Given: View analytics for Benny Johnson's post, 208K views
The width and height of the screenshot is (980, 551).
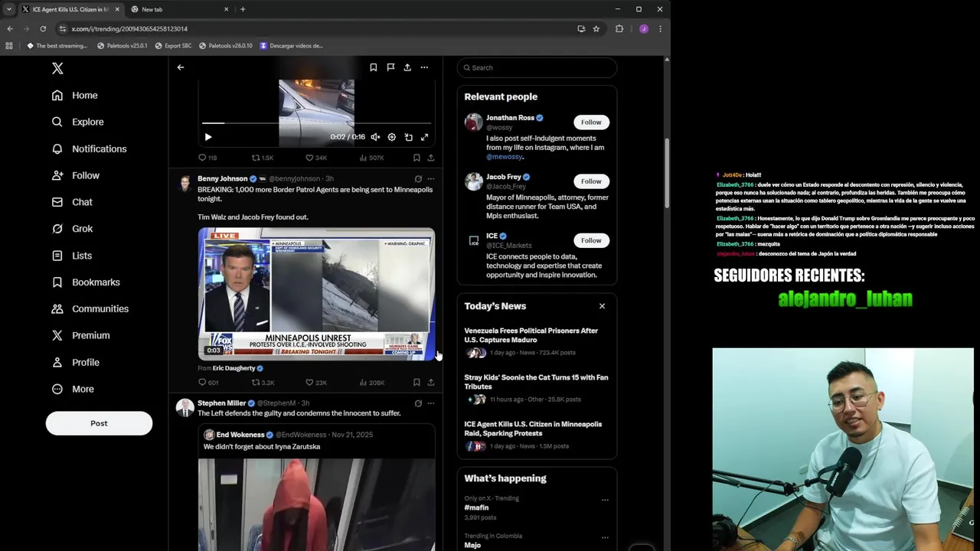Looking at the screenshot, I should click(371, 383).
